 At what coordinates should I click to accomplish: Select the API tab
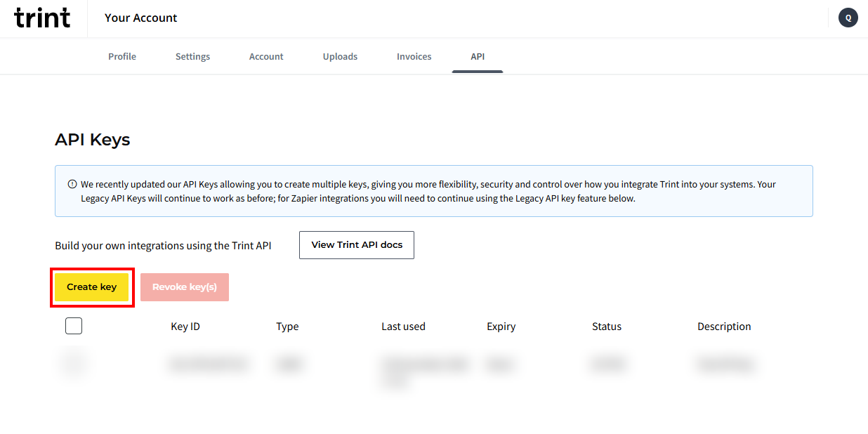[x=478, y=56]
